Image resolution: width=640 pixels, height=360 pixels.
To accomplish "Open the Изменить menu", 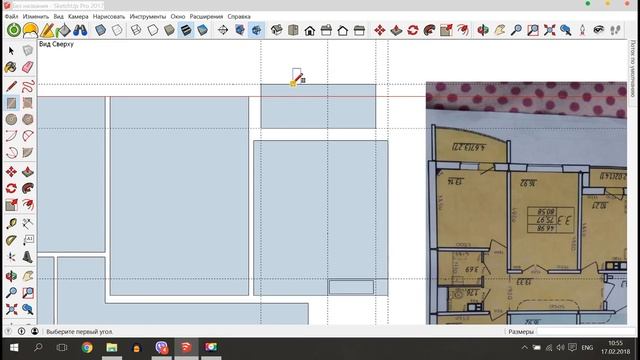I will pyautogui.click(x=36, y=16).
